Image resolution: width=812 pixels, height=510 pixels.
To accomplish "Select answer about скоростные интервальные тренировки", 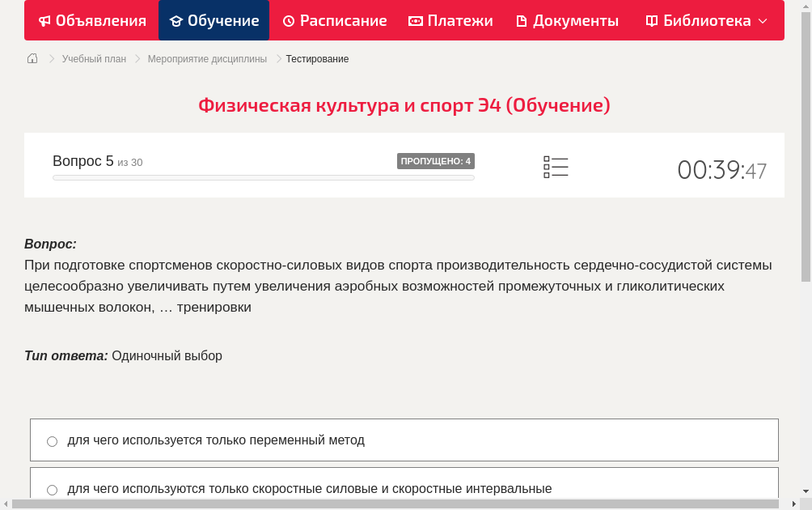I will point(310,489).
